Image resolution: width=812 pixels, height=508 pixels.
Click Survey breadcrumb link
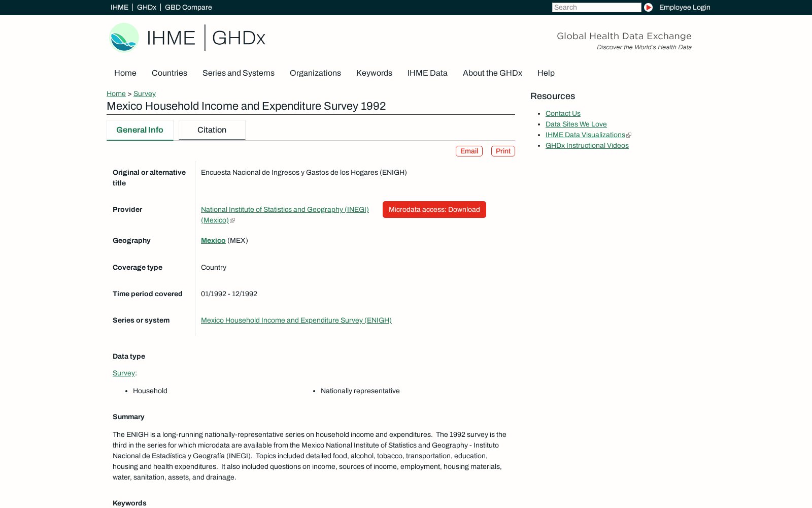coord(145,93)
